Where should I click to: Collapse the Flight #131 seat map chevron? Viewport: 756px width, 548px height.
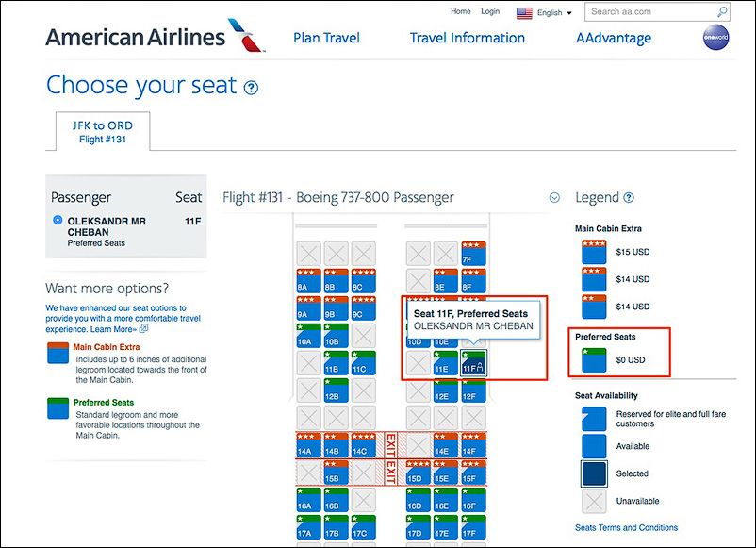pyautogui.click(x=554, y=198)
